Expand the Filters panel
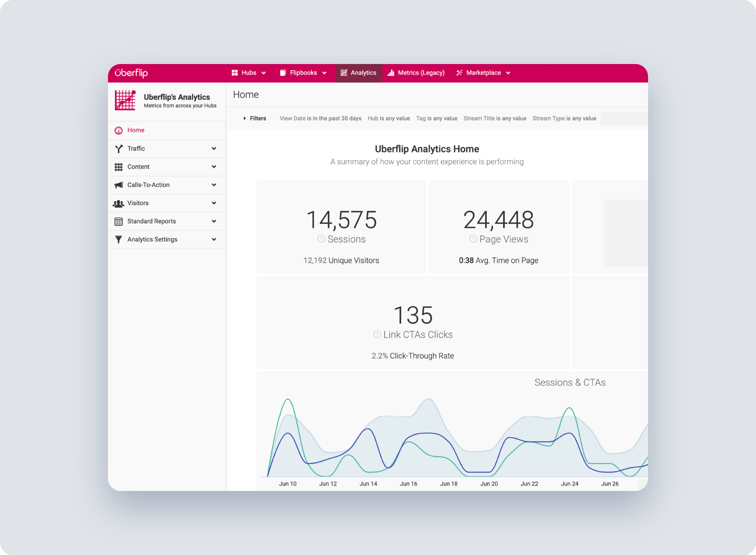This screenshot has width=756, height=555. pos(255,118)
